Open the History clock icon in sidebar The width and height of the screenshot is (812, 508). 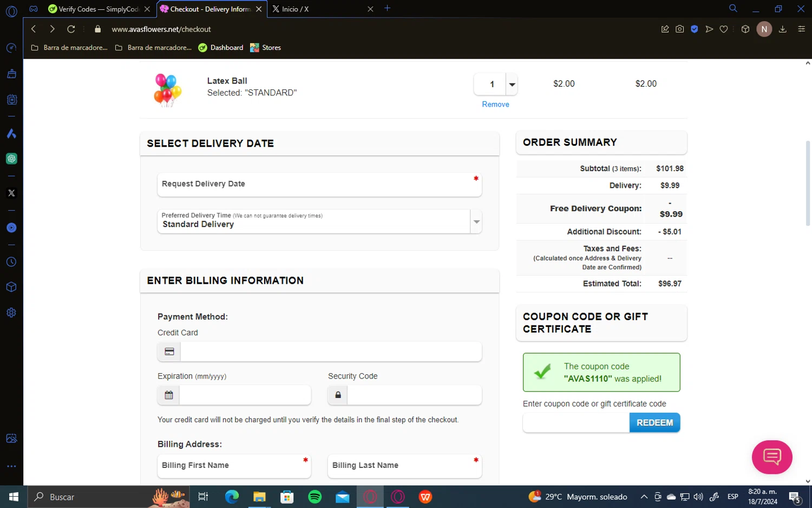pyautogui.click(x=11, y=262)
